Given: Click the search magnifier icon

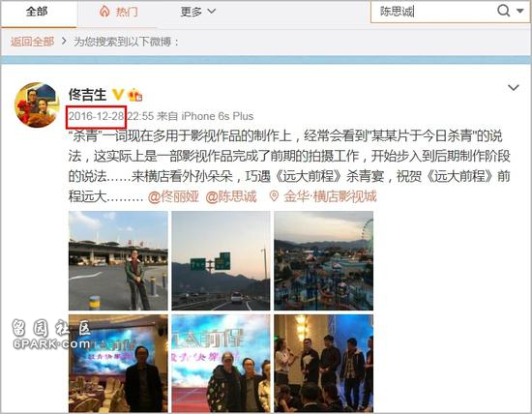Looking at the screenshot, I should (504, 11).
